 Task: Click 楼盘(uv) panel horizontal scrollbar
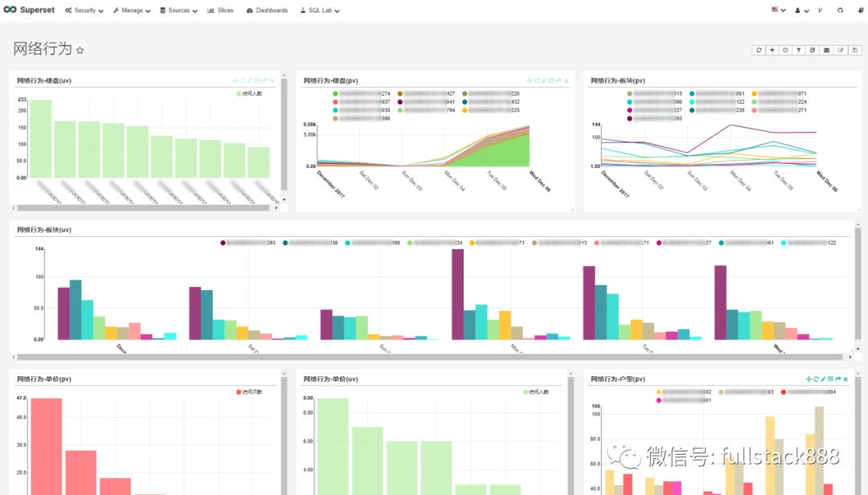point(143,208)
